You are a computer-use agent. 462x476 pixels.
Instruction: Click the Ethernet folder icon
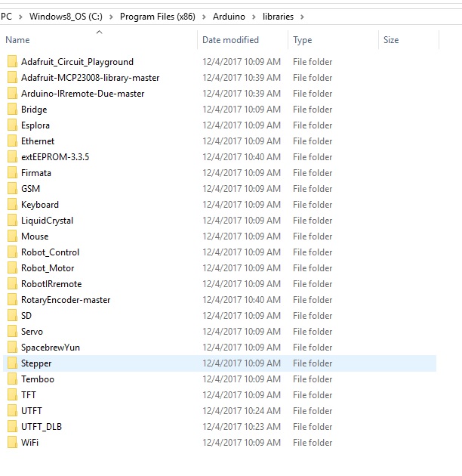(12, 141)
